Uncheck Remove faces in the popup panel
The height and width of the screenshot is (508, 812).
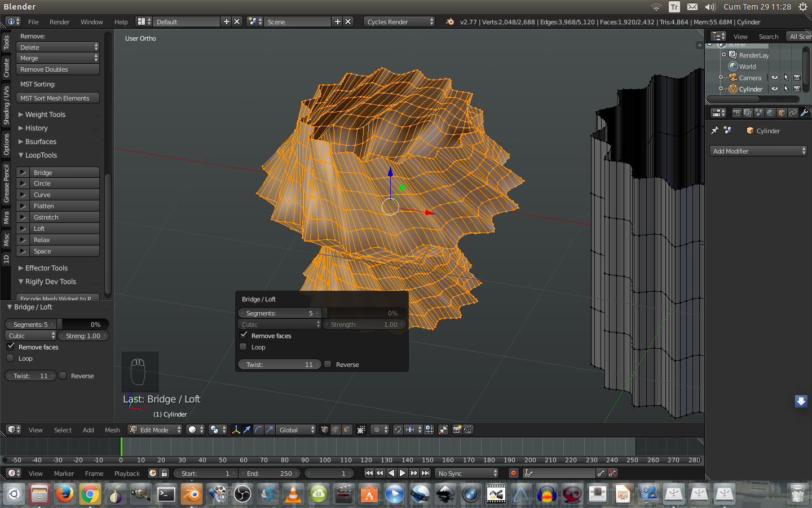244,335
